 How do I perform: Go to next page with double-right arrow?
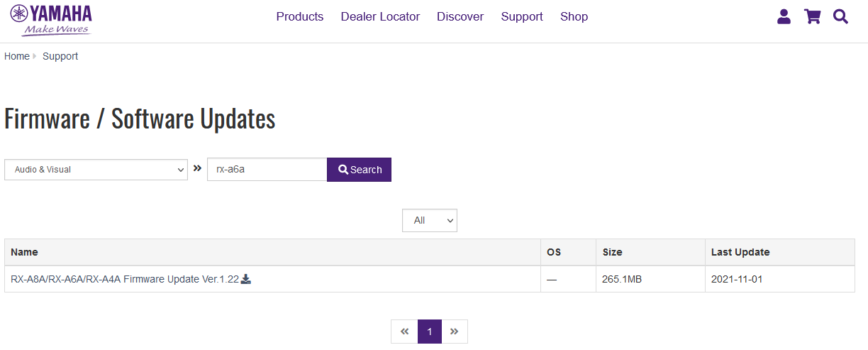pos(455,332)
